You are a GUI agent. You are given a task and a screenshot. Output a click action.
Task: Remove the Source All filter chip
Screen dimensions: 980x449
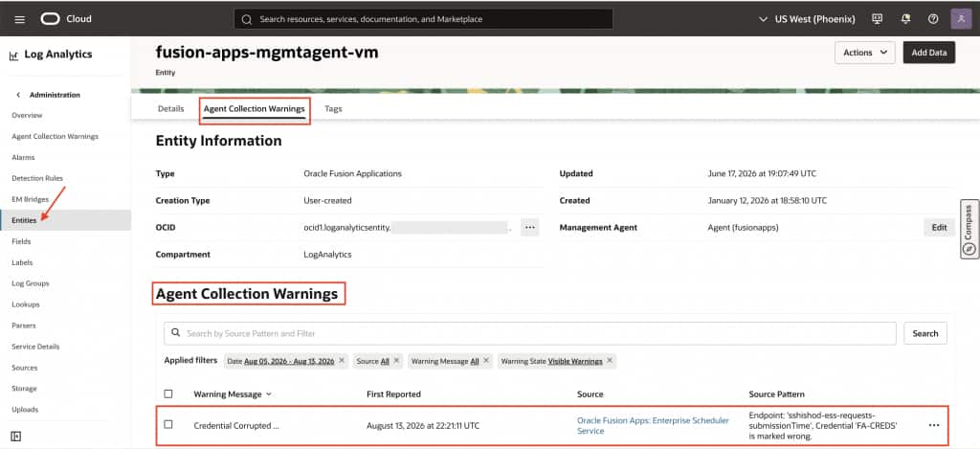coord(396,361)
